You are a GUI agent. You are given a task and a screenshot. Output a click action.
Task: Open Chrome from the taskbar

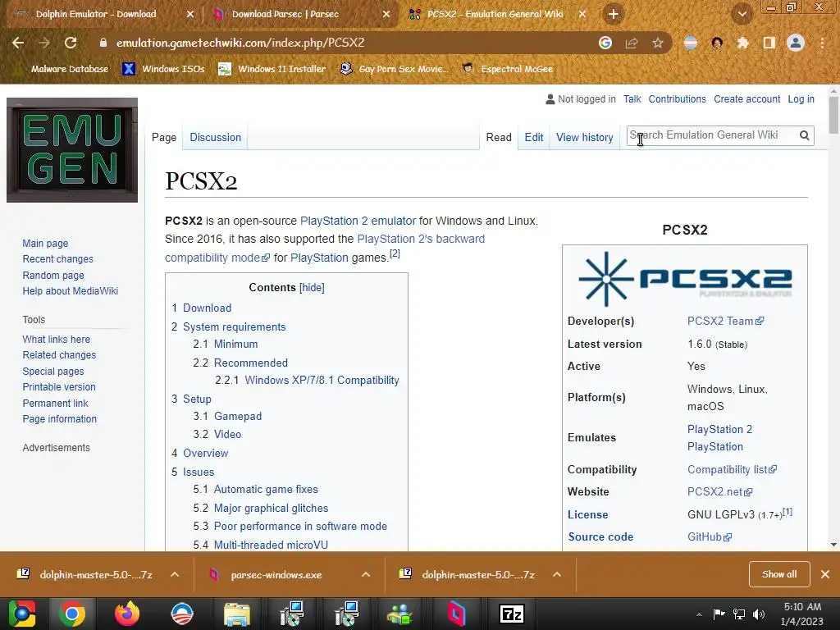[72, 614]
